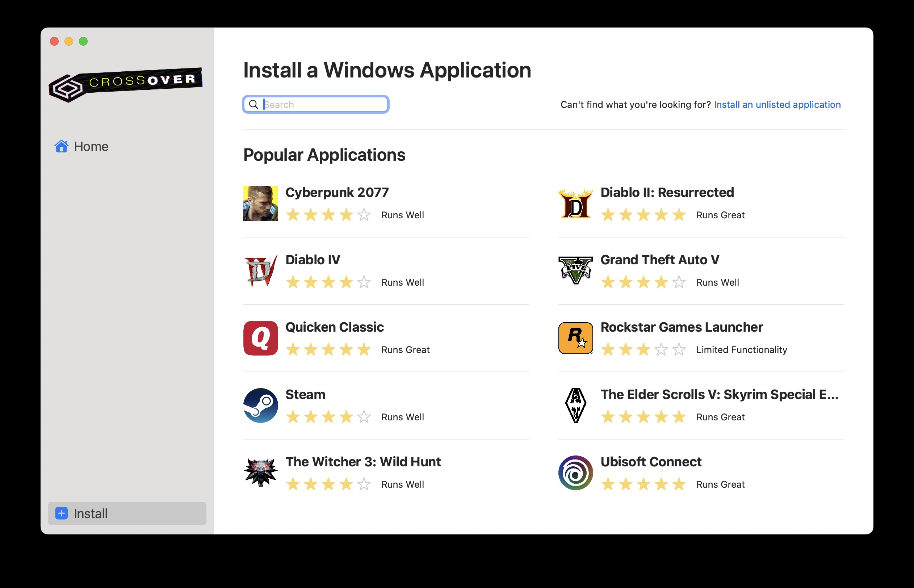Click Runs Well label under Cyberpunk 2077
914x588 pixels.
[402, 215]
